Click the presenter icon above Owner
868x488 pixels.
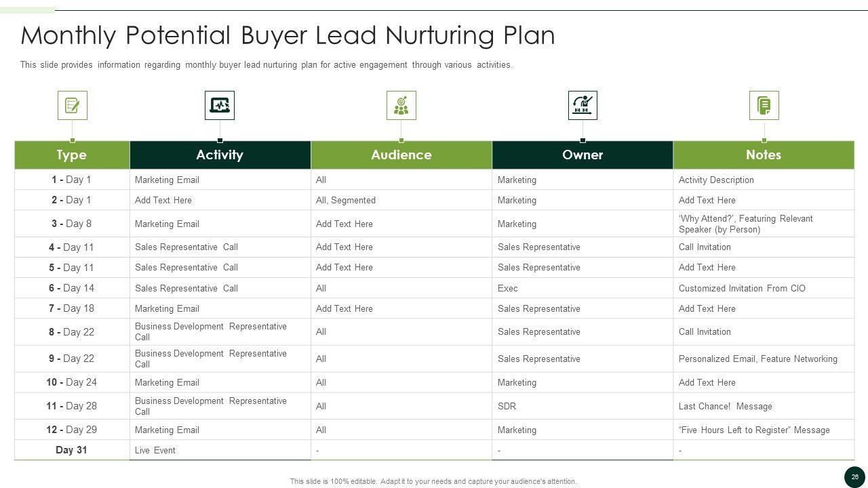point(583,106)
